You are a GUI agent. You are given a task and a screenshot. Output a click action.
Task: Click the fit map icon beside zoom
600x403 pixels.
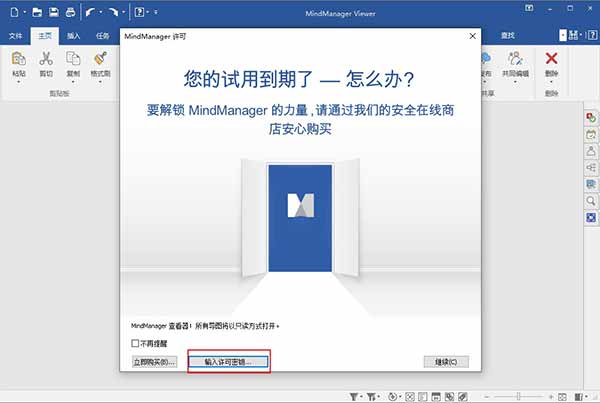[562, 397]
